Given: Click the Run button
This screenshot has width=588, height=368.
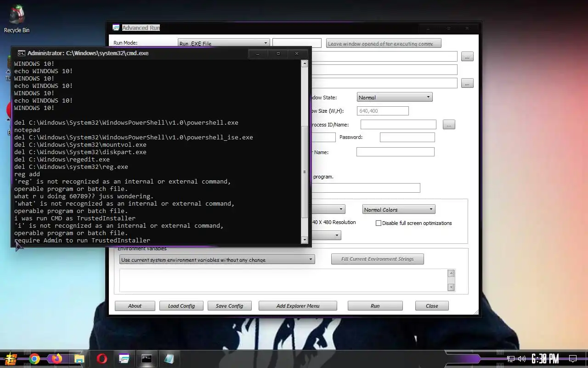Looking at the screenshot, I should point(375,306).
